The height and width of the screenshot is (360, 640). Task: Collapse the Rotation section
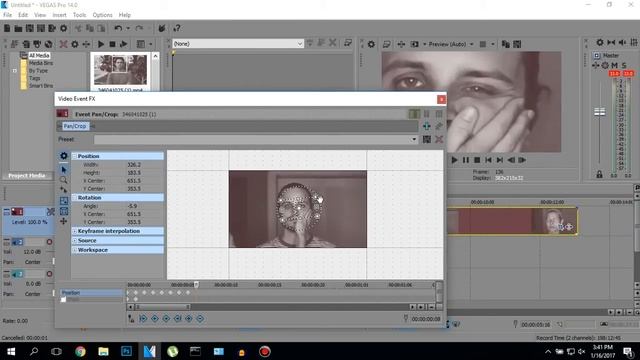click(75, 198)
